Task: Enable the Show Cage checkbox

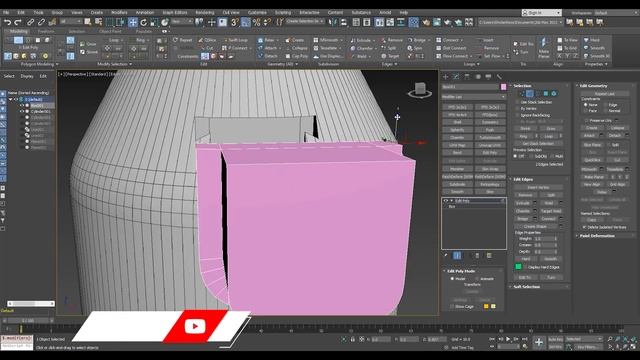Action: point(452,307)
